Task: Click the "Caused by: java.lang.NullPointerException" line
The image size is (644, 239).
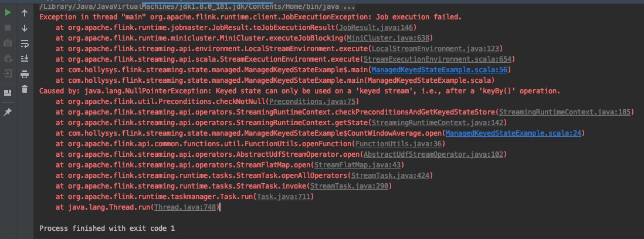Action: [299, 91]
